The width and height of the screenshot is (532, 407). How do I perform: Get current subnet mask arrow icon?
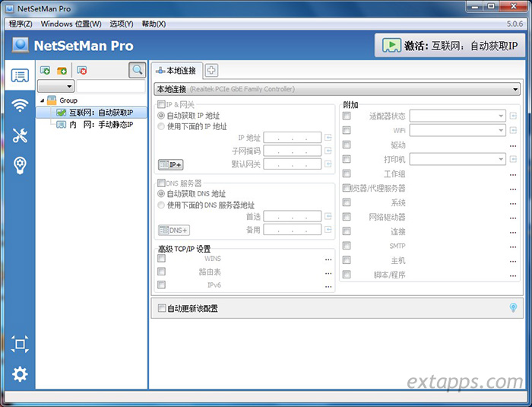pyautogui.click(x=328, y=151)
